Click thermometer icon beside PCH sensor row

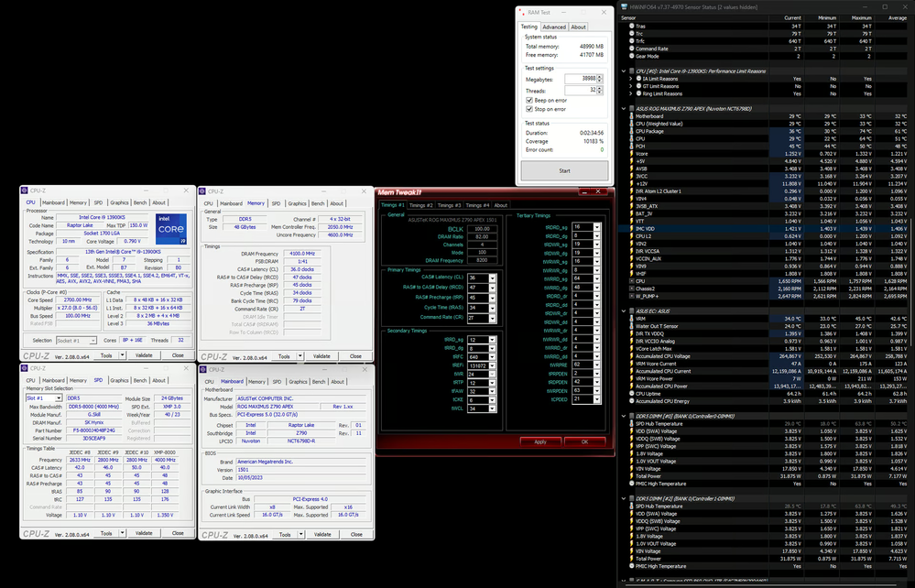[x=631, y=146]
